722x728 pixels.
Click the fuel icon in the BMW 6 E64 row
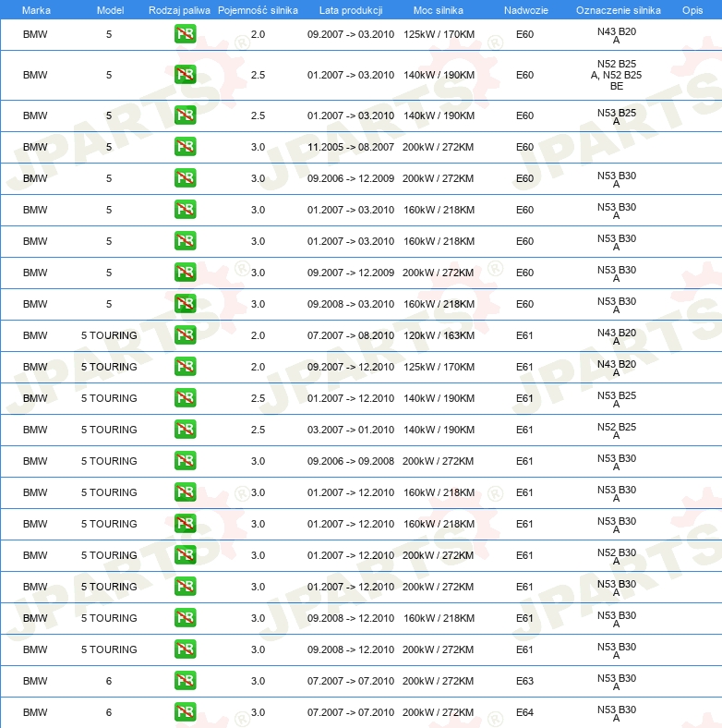[185, 712]
